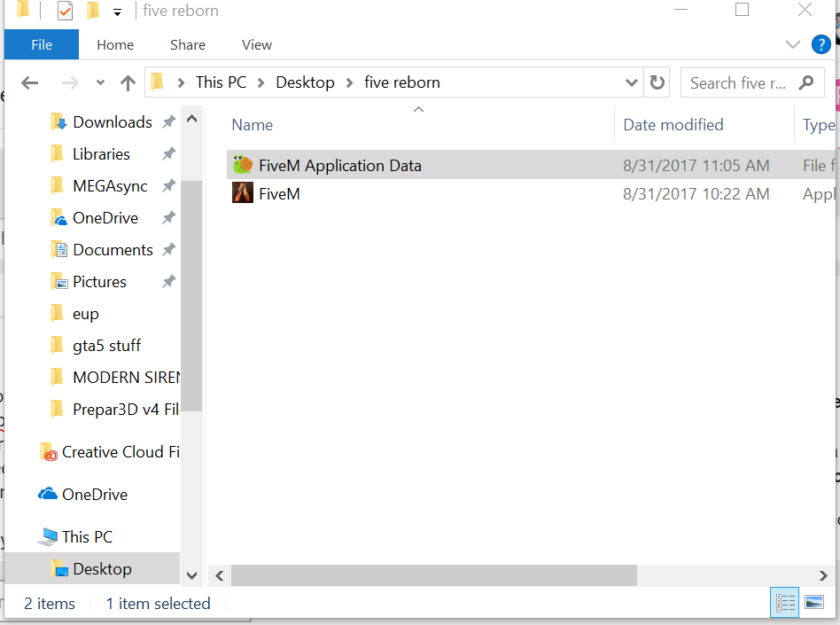This screenshot has height=625, width=840.
Task: Open the recent locations dropdown arrow
Action: pos(100,82)
